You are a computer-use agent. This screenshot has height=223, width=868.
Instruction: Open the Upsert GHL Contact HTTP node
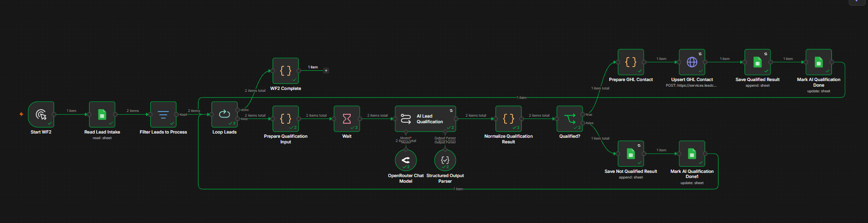692,62
